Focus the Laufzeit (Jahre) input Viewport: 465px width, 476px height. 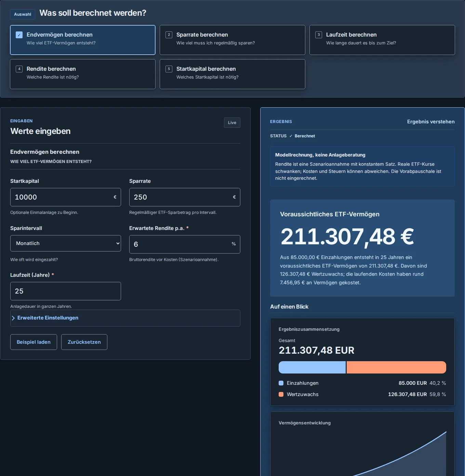point(66,291)
